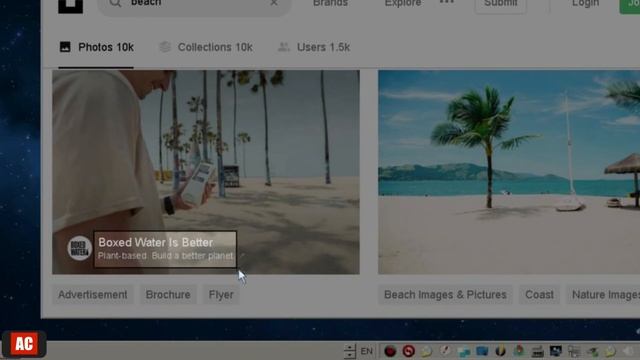Switch to the Collections 10k tab
The height and width of the screenshot is (360, 640).
pos(206,47)
